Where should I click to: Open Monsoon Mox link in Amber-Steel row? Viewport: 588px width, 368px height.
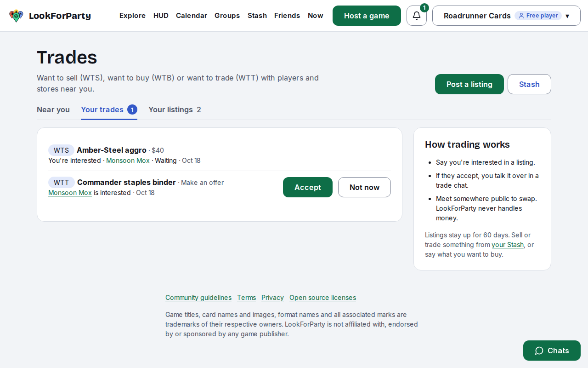click(128, 161)
